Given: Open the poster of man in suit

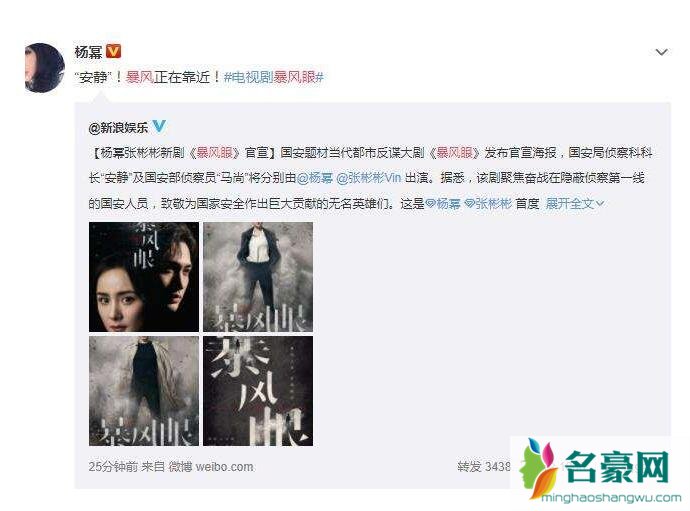Looking at the screenshot, I should pos(258,277).
